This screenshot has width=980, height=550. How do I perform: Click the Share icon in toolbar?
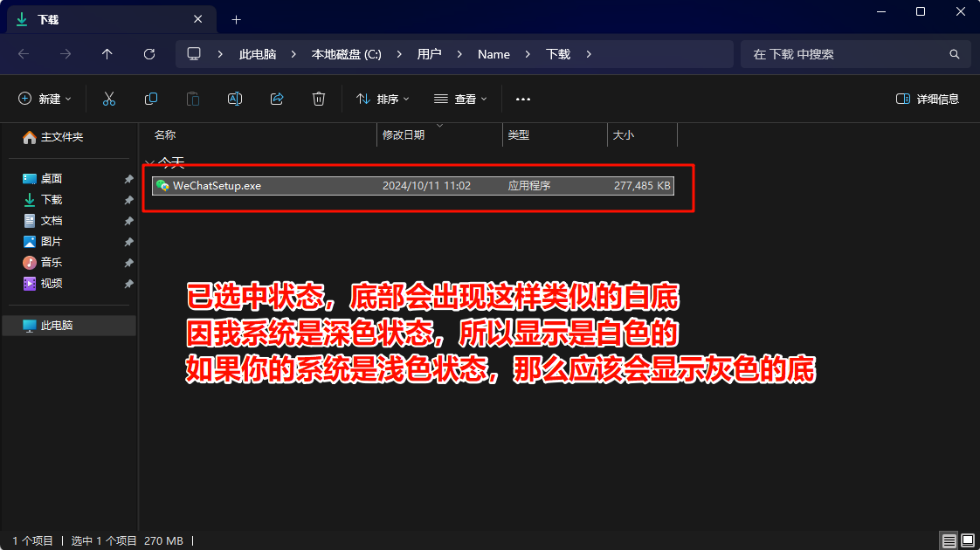point(277,100)
